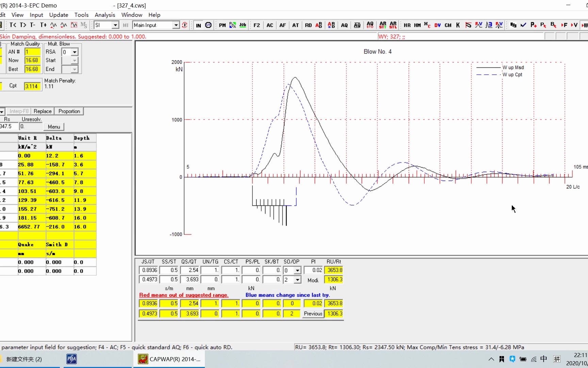
Task: Click the AQ STD toolbar icon
Action: [370, 25]
